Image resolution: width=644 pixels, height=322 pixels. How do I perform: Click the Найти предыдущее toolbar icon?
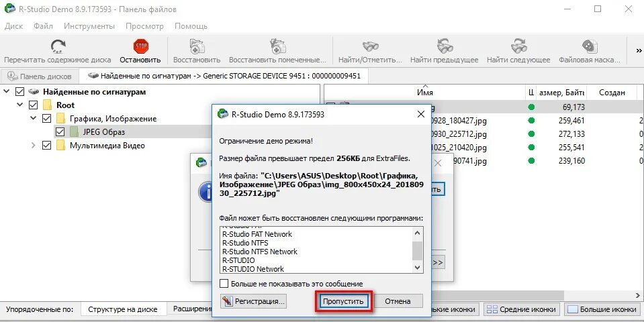point(445,46)
